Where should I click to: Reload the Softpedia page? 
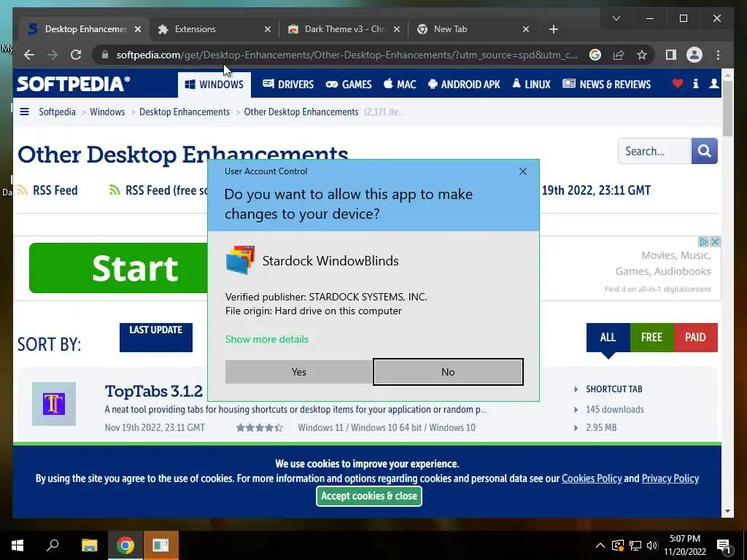(76, 55)
